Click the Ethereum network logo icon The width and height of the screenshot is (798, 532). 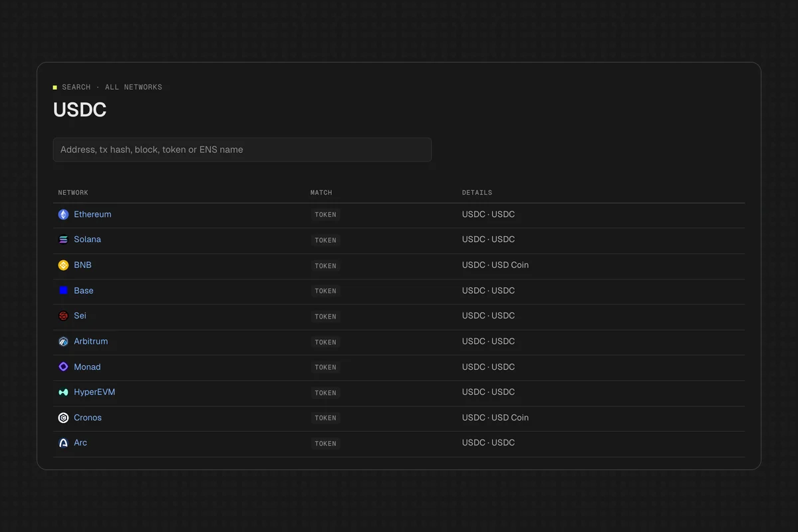(x=63, y=215)
